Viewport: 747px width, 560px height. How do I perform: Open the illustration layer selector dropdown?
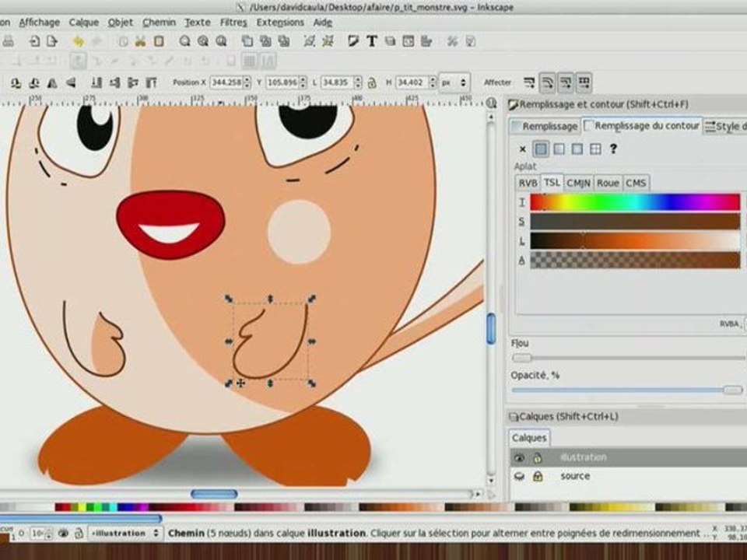point(125,534)
